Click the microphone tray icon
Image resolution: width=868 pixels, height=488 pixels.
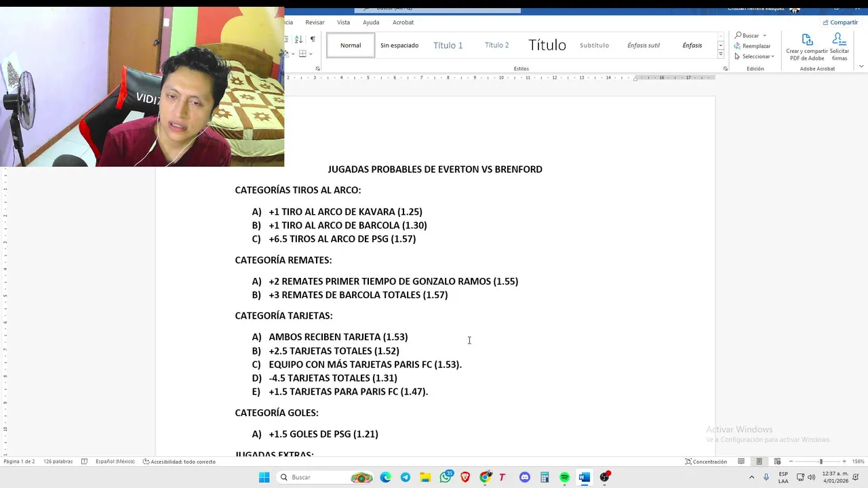766,477
